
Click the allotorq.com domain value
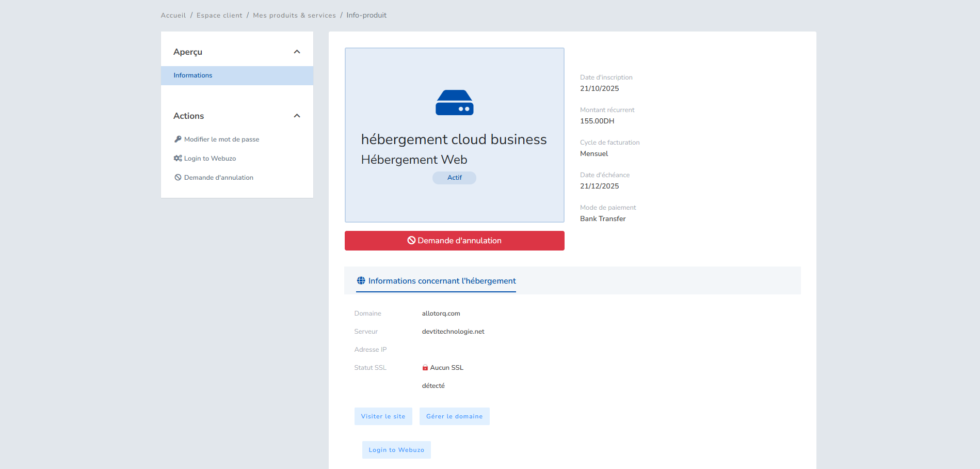pos(441,314)
